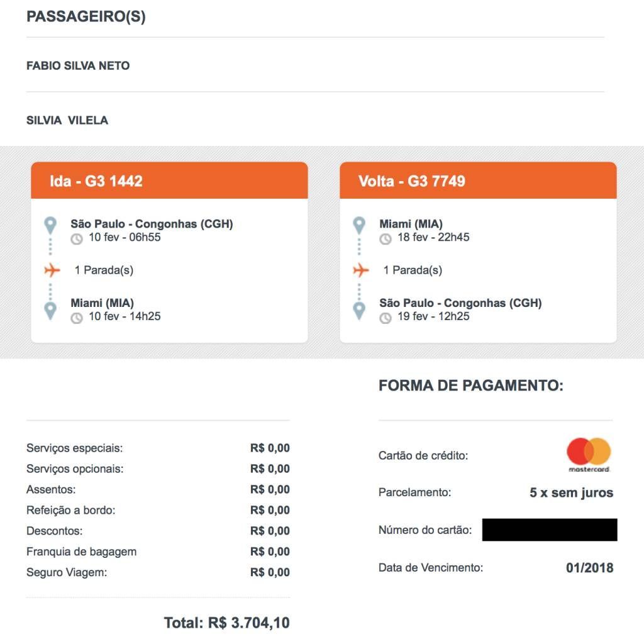Click passenger name Fabio Silva Neto
The width and height of the screenshot is (644, 644).
[x=78, y=66]
